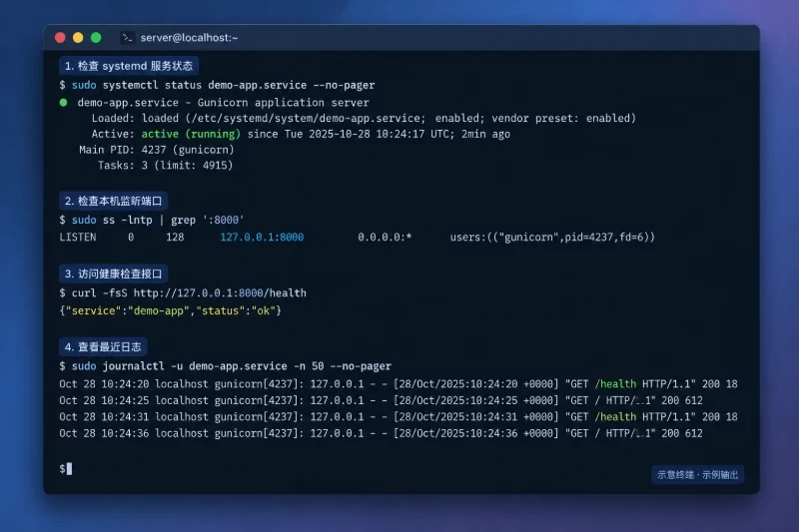The height and width of the screenshot is (532, 799).
Task: Click the 'sudo ss -lntp | grep' command line
Action: 152,220
